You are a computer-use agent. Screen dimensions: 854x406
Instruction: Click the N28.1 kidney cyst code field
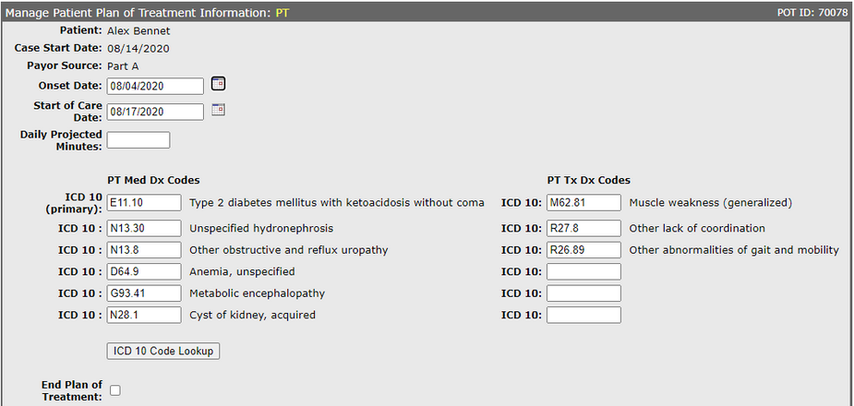pyautogui.click(x=144, y=315)
